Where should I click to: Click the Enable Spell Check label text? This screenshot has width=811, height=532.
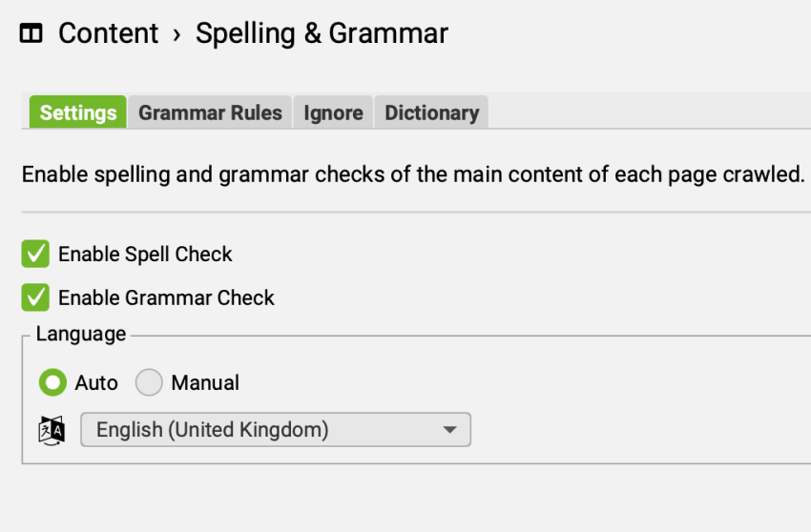[x=145, y=255]
